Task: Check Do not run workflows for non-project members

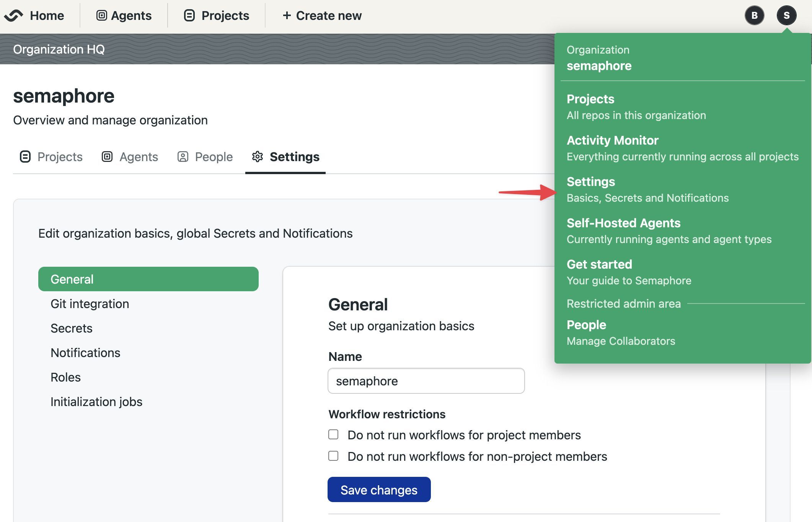Action: pyautogui.click(x=333, y=456)
